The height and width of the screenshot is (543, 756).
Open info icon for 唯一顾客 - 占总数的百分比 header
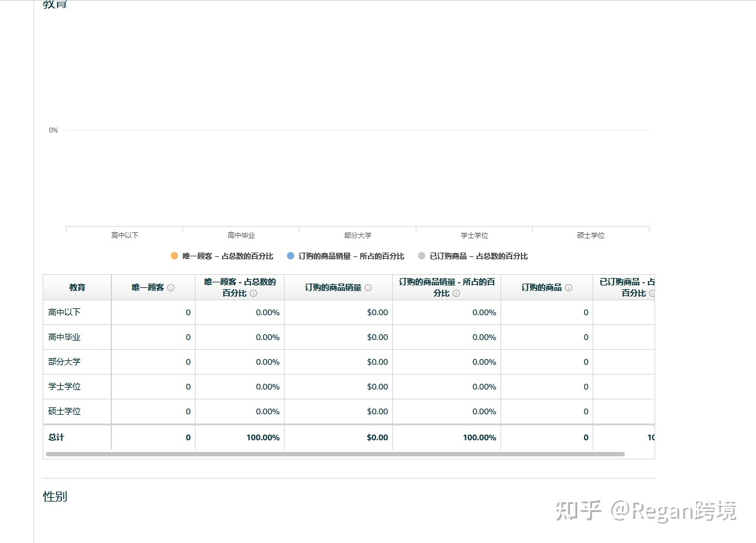[x=253, y=293]
